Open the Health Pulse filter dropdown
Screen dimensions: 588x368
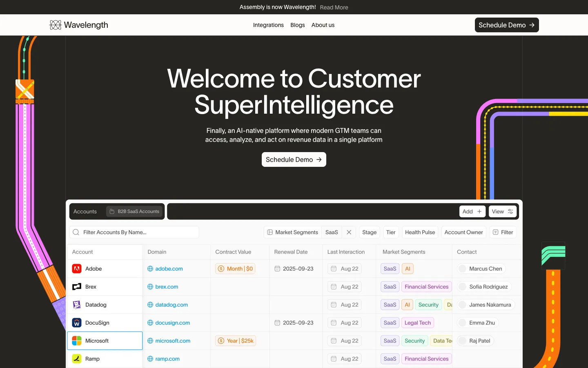click(x=420, y=232)
